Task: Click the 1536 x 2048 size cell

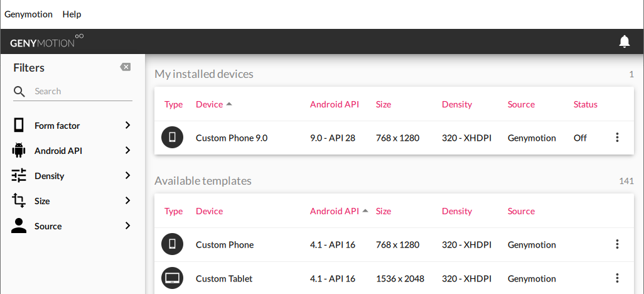Action: (x=400, y=279)
